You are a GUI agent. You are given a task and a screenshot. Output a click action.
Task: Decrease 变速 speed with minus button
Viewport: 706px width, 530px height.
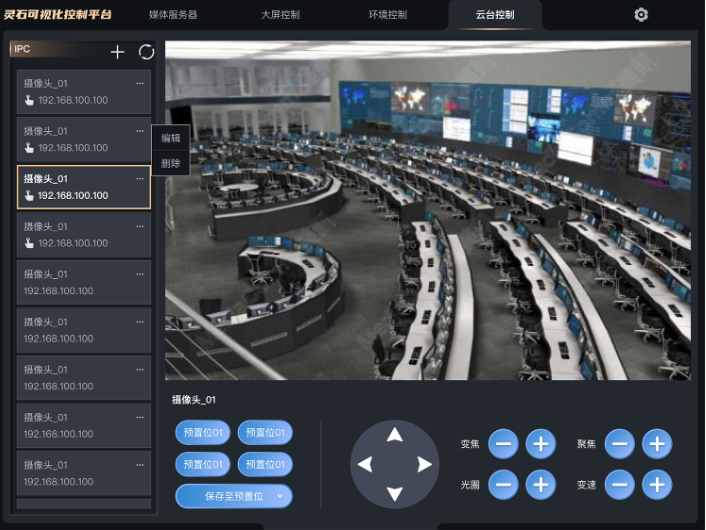[620, 485]
